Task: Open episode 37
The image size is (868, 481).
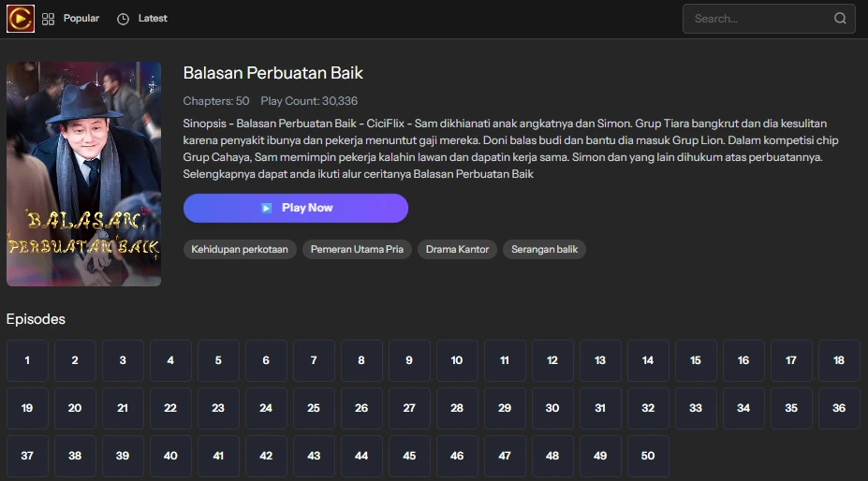Action: tap(27, 456)
